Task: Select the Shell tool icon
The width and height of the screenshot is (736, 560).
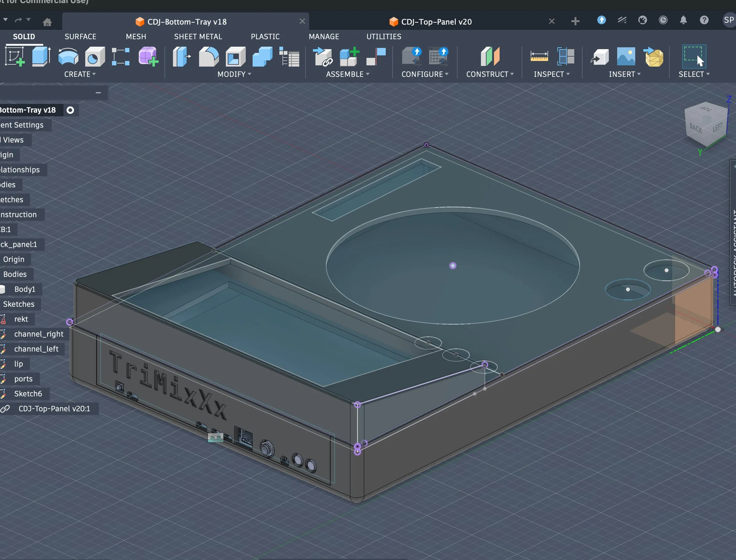Action: (x=235, y=57)
